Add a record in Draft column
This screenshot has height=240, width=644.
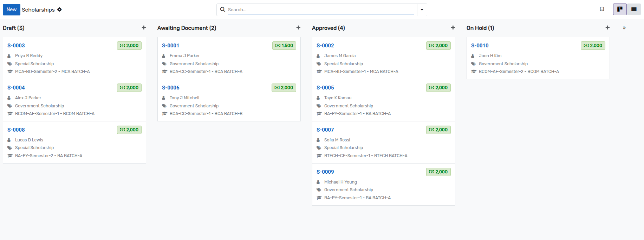click(x=144, y=28)
